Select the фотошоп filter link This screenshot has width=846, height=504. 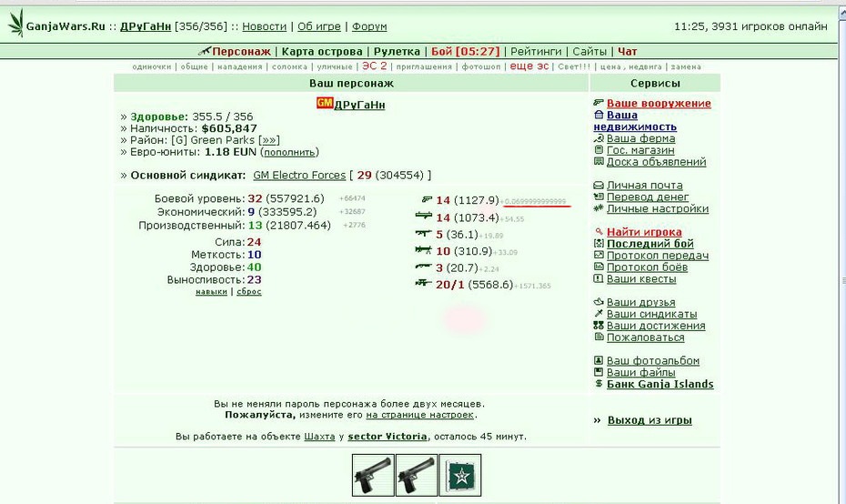481,66
